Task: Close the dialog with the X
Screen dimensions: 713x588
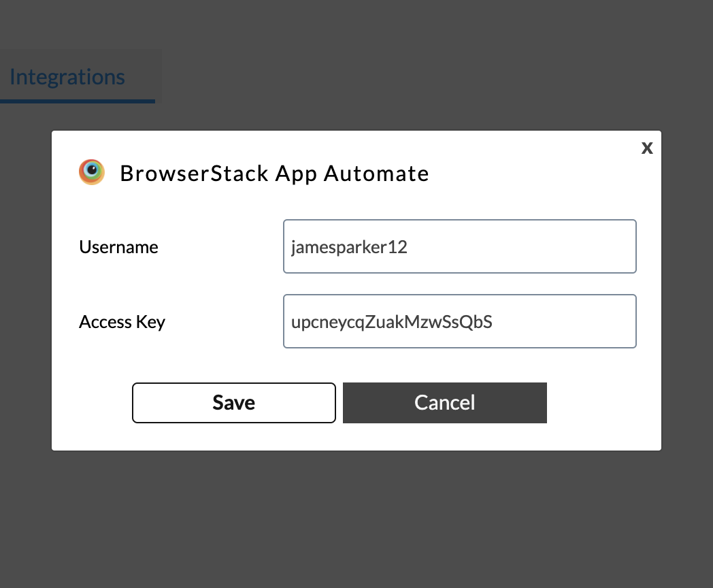Action: 647,148
